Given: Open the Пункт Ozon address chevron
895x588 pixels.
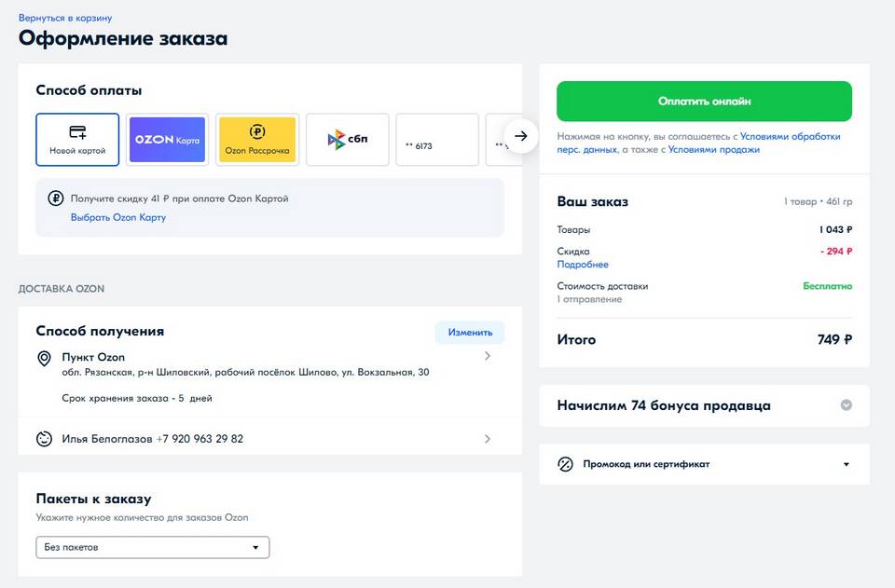Looking at the screenshot, I should [487, 356].
